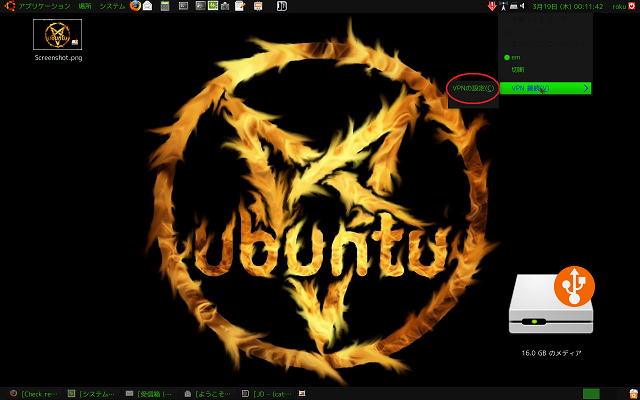Open the text editor notepad launcher
Viewport: 640px width, 400px height.
[240, 6]
